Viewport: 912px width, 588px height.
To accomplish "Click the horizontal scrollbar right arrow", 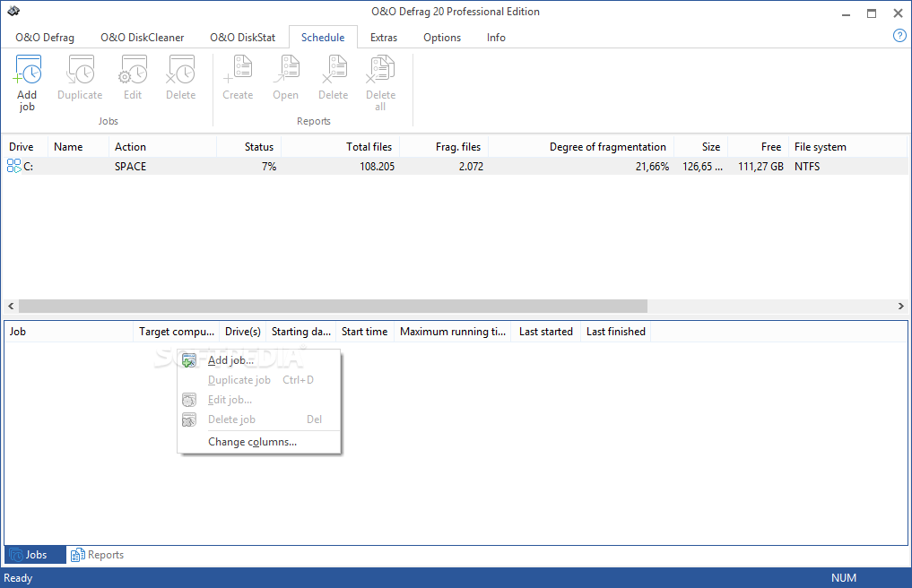I will click(901, 306).
